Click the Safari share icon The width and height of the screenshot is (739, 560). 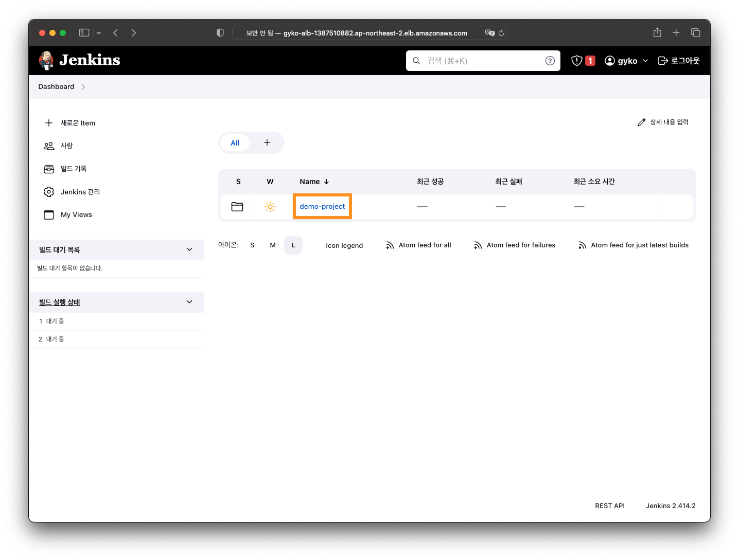click(657, 32)
